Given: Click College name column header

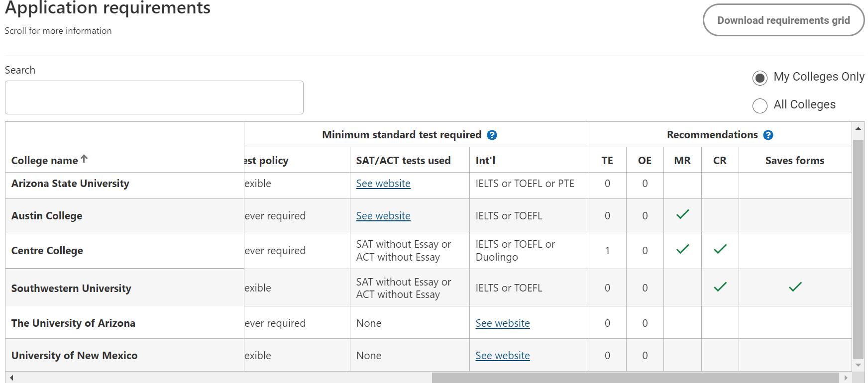Looking at the screenshot, I should (44, 161).
